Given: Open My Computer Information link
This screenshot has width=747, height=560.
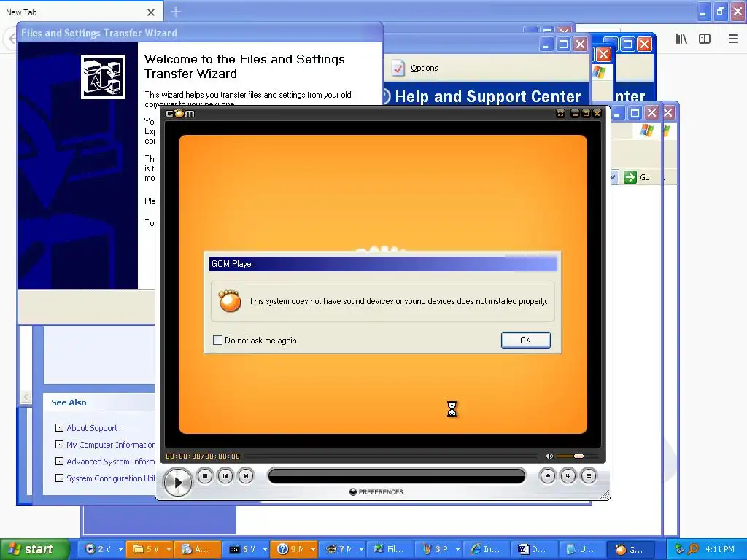Looking at the screenshot, I should [x=110, y=444].
